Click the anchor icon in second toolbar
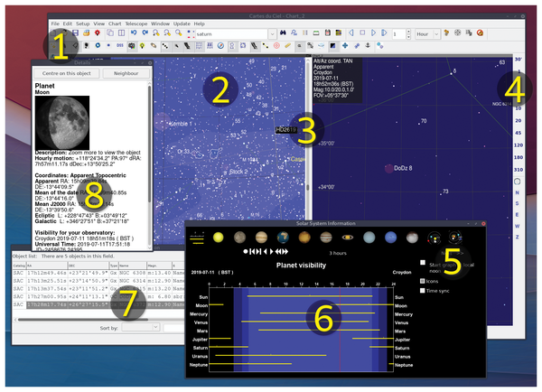 click(x=368, y=46)
